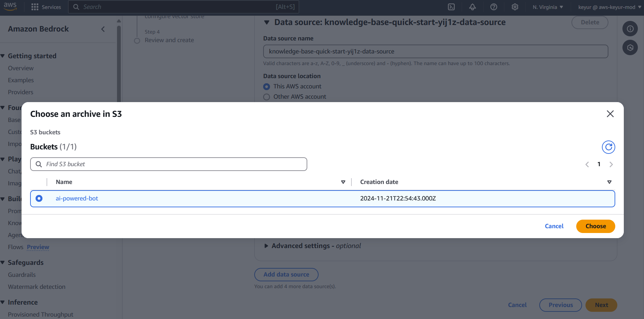Cancel the knowledge base wizard
This screenshot has width=644, height=319.
(517, 305)
